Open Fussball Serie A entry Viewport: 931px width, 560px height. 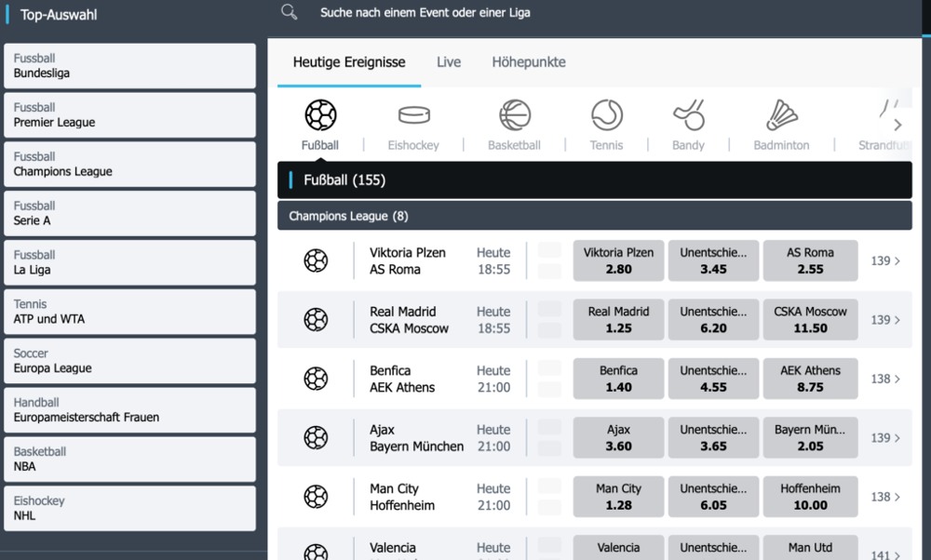pos(130,214)
